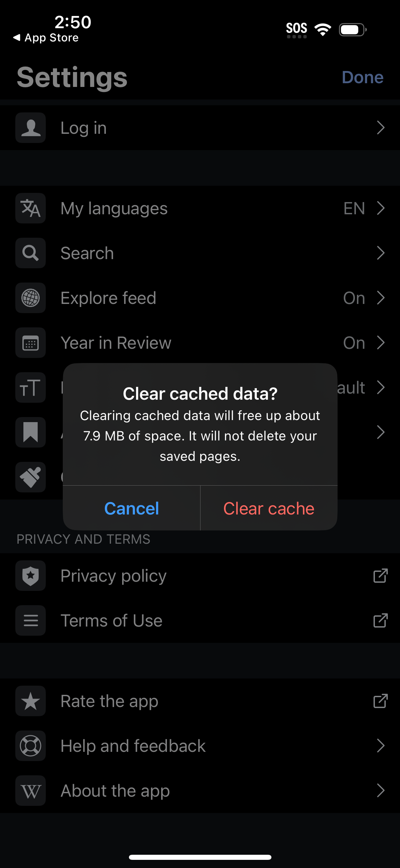Select the My languages translation icon

coord(30,208)
